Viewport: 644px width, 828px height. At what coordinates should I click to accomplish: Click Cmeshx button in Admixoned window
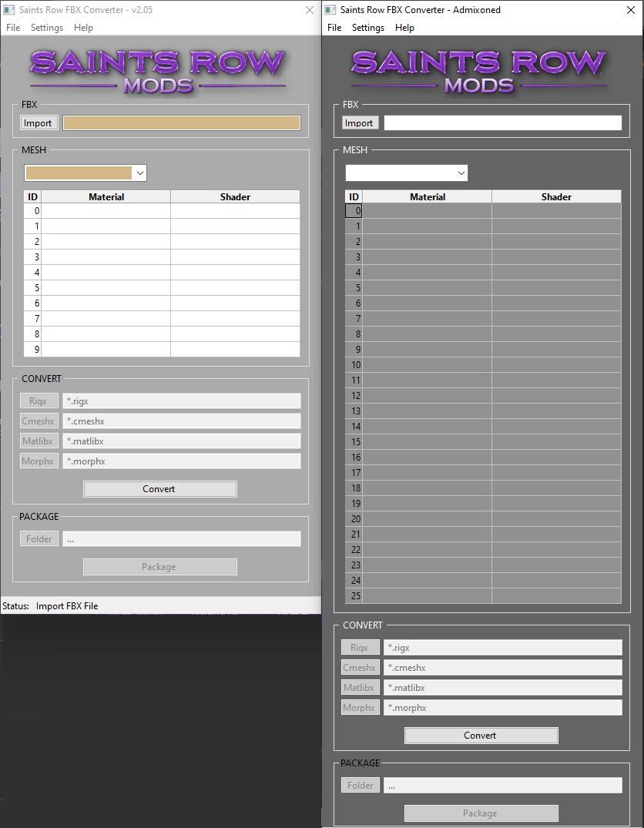[x=361, y=668]
